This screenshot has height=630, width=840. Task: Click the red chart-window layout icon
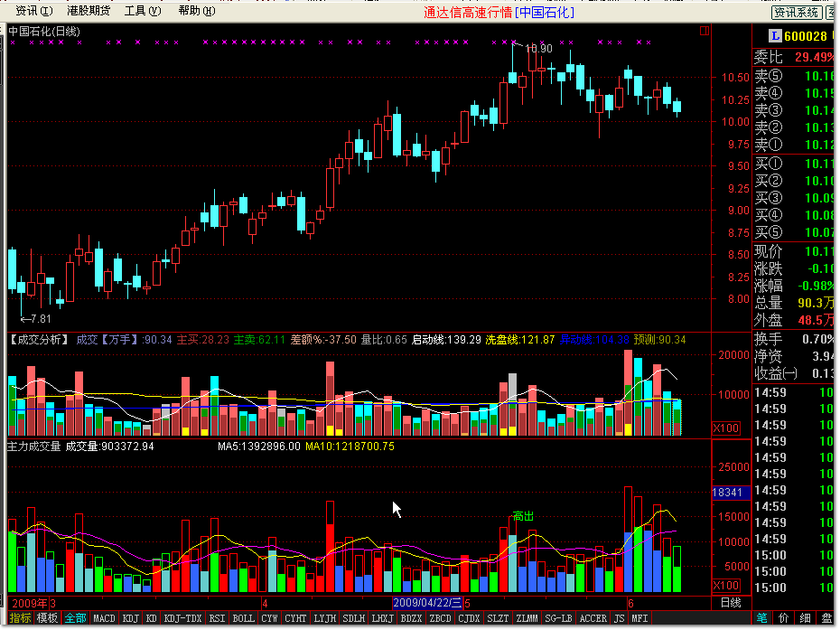705,31
